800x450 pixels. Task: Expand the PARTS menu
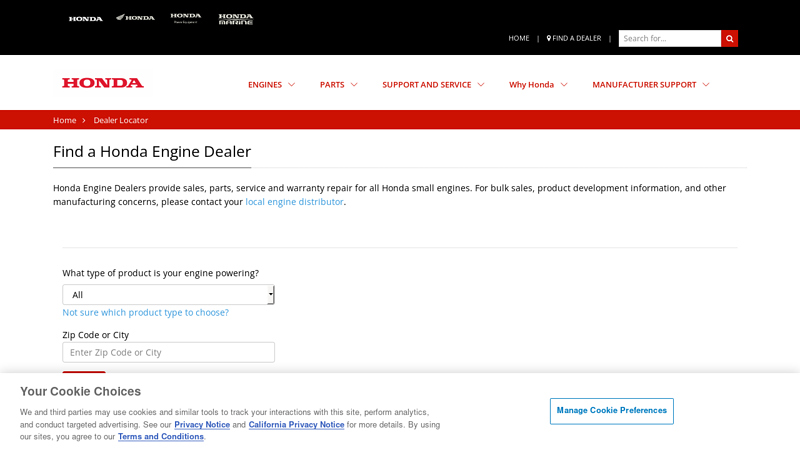(332, 85)
